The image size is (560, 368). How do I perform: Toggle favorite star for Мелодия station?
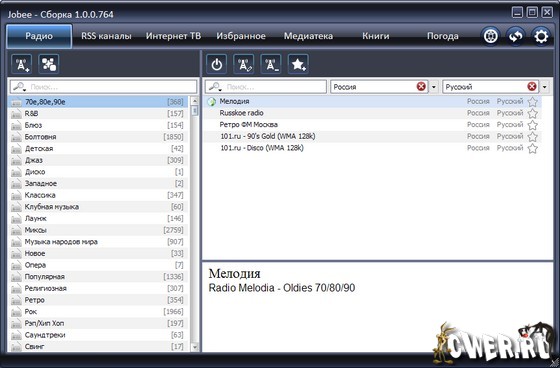tap(532, 102)
